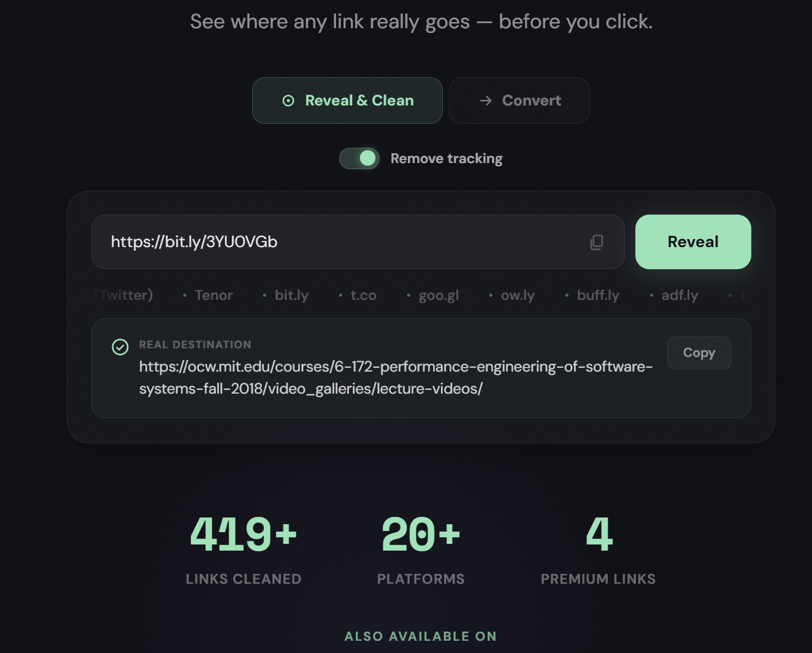Image resolution: width=812 pixels, height=653 pixels.
Task: Click the target icon on Reveal & Clean
Action: pos(288,100)
